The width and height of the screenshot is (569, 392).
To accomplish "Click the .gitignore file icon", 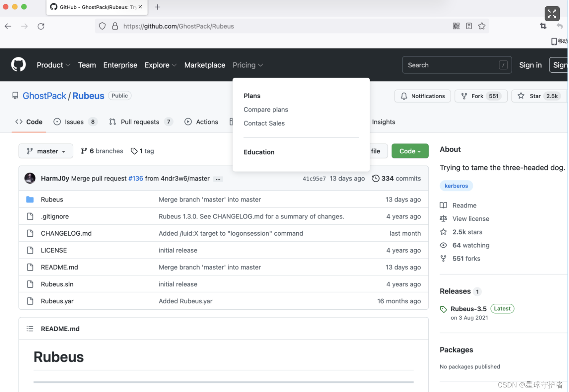I will (30, 217).
